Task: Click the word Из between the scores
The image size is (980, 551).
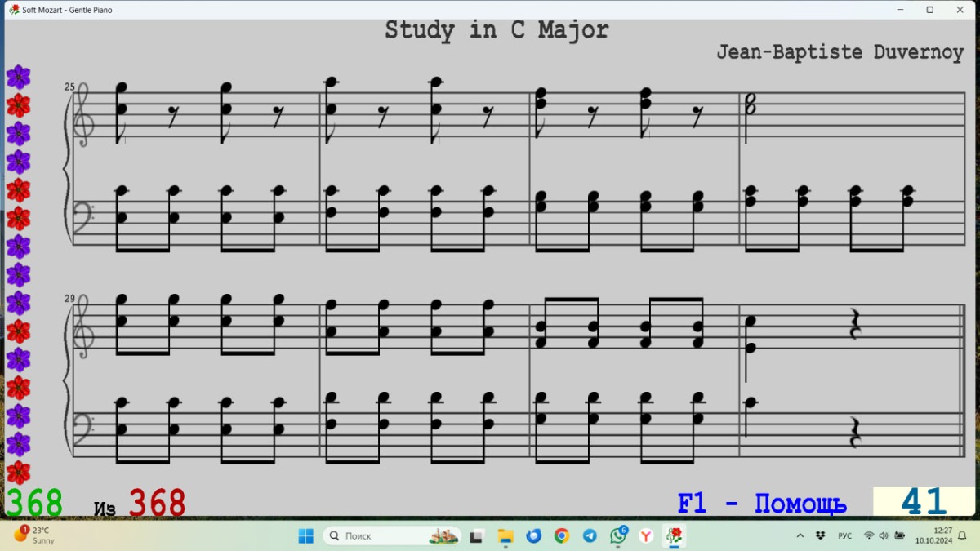Action: coord(105,509)
